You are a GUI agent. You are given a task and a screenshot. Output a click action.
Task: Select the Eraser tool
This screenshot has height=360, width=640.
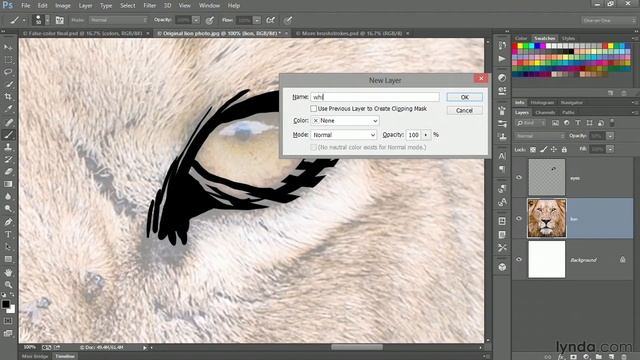[x=8, y=171]
